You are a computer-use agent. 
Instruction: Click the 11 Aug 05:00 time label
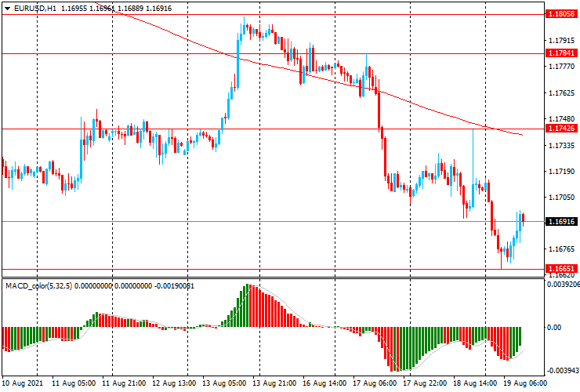[73, 383]
